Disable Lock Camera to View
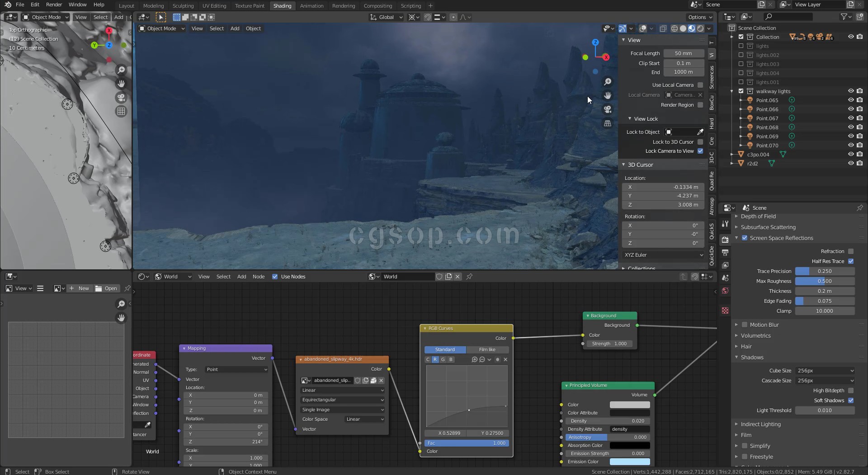Screen dimensions: 868x475 (x=700, y=151)
